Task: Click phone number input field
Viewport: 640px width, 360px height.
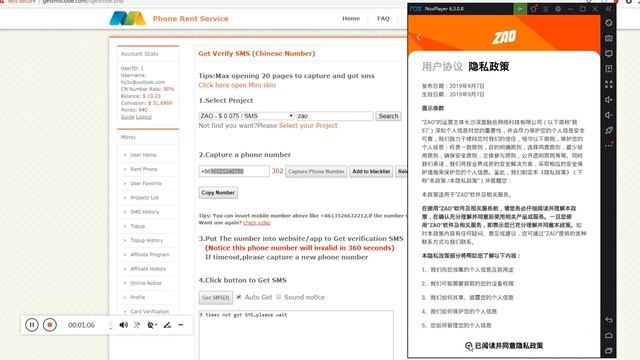Action: [x=234, y=171]
